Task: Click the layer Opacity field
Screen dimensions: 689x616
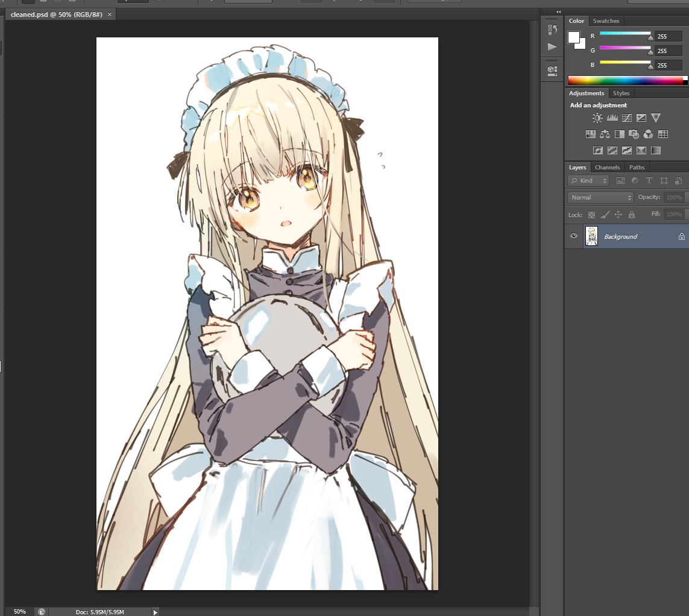Action: 675,197
